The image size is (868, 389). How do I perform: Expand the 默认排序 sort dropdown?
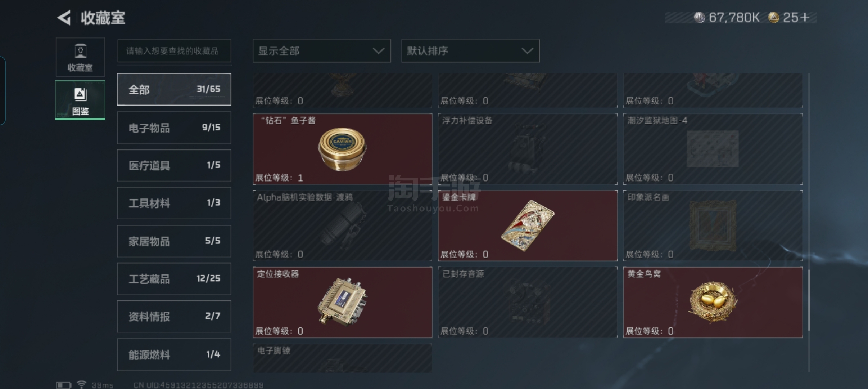click(470, 51)
